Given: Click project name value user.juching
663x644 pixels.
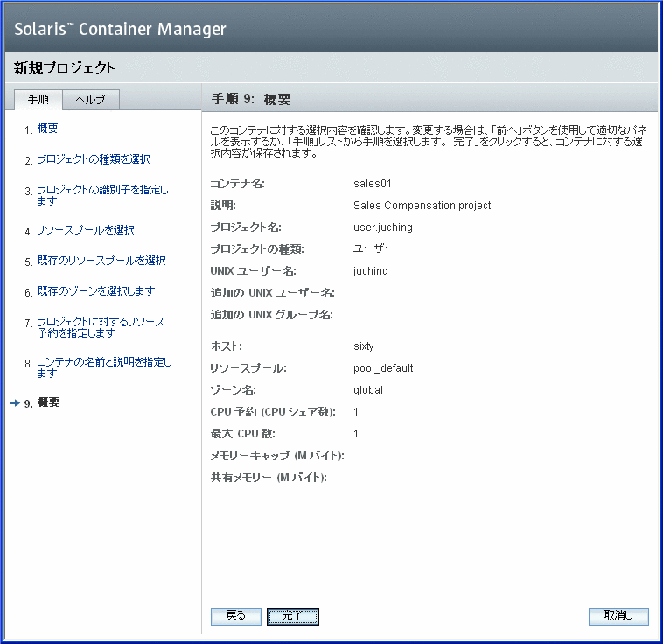Looking at the screenshot, I should [383, 227].
